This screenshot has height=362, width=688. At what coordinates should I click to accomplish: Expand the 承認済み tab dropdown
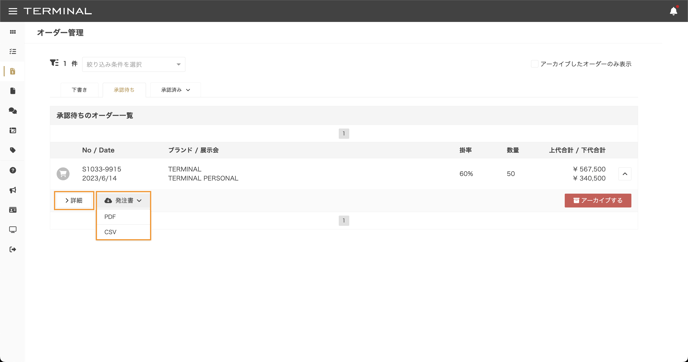pyautogui.click(x=176, y=90)
